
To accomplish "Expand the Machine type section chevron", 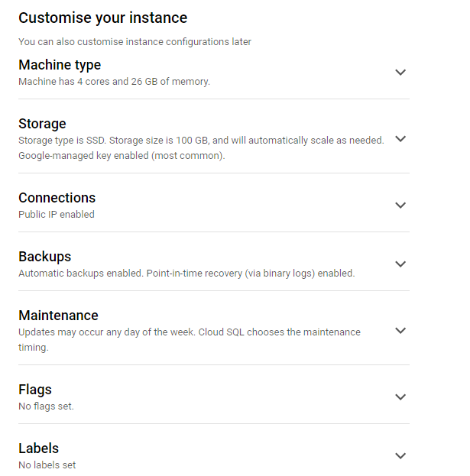I will click(400, 73).
